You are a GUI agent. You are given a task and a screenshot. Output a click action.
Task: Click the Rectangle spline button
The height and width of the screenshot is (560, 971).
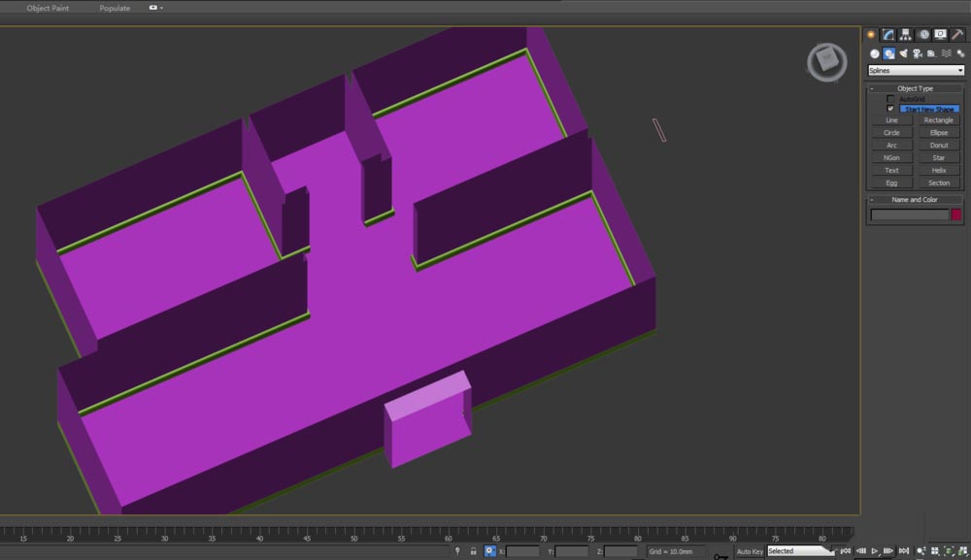[938, 120]
